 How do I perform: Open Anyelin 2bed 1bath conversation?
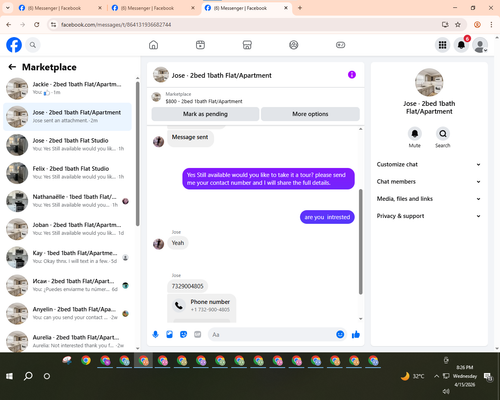[x=67, y=313]
